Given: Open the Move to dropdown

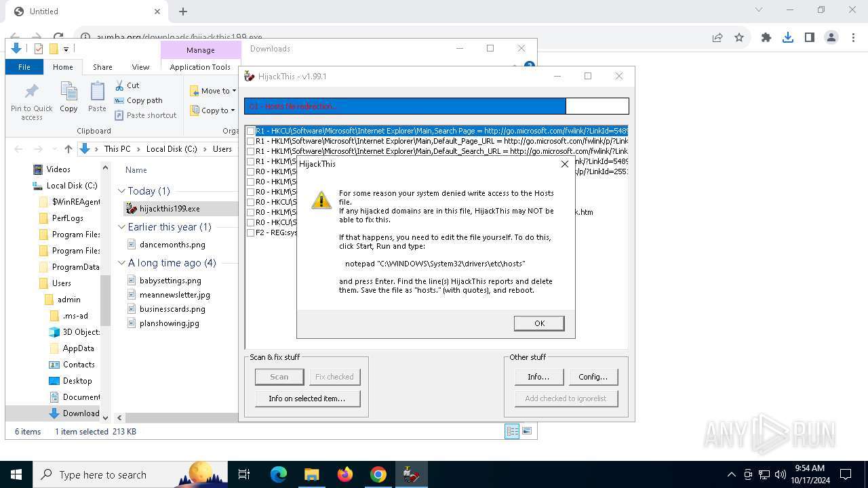Looking at the screenshot, I should click(x=212, y=91).
